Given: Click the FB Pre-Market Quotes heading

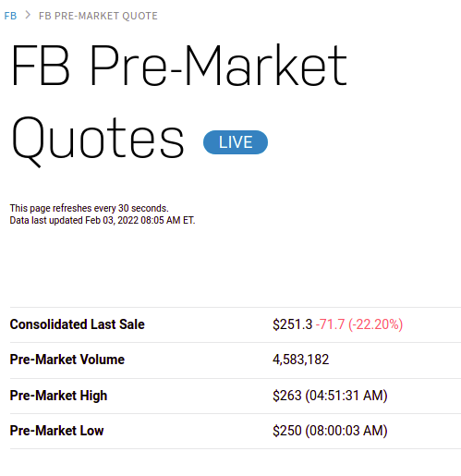Looking at the screenshot, I should coord(178,104).
